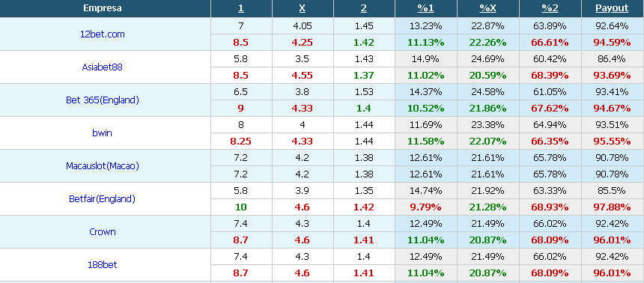
Task: Sort by the Payout column header
Action: pos(612,8)
